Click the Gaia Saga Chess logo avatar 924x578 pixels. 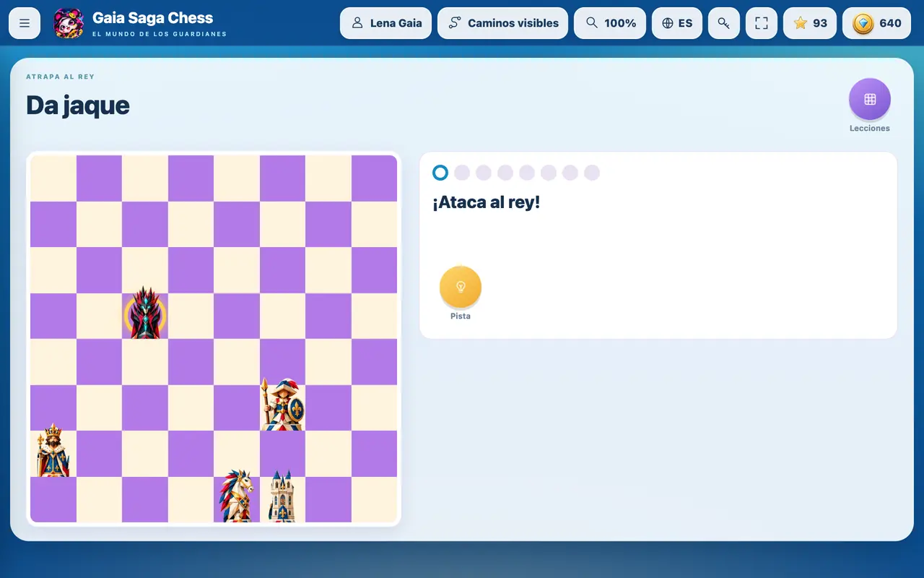[69, 23]
